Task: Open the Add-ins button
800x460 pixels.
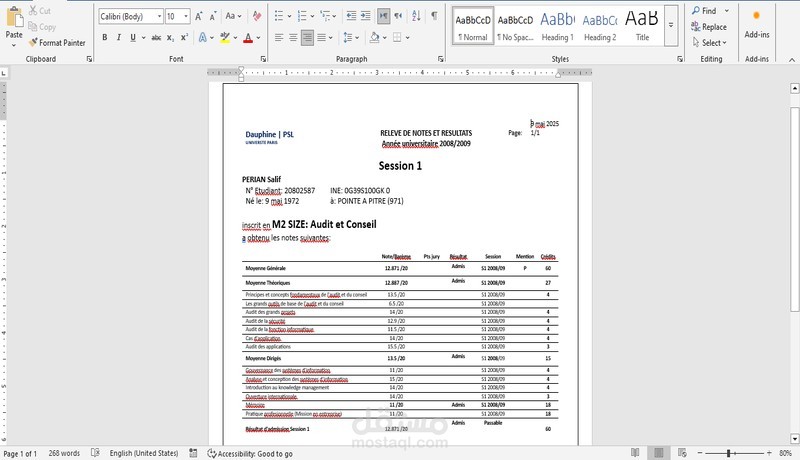Action: pyautogui.click(x=757, y=25)
